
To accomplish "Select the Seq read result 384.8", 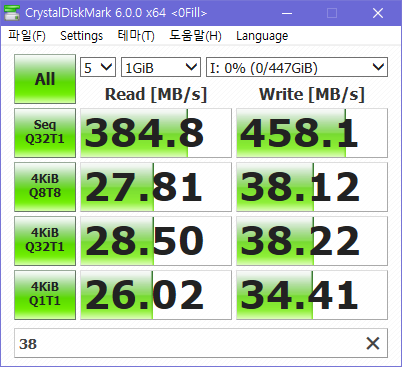I will [x=156, y=133].
